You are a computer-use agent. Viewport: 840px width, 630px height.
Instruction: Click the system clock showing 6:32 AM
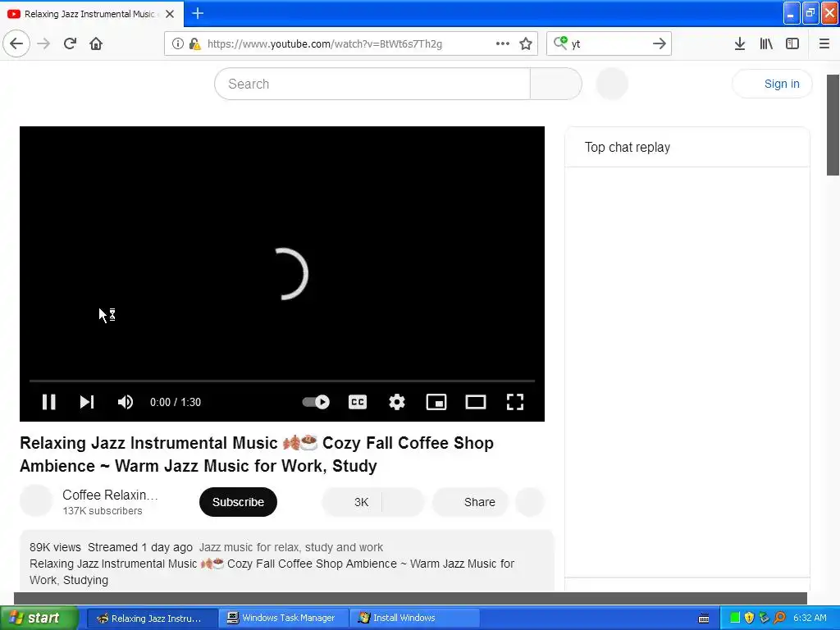[x=810, y=618]
